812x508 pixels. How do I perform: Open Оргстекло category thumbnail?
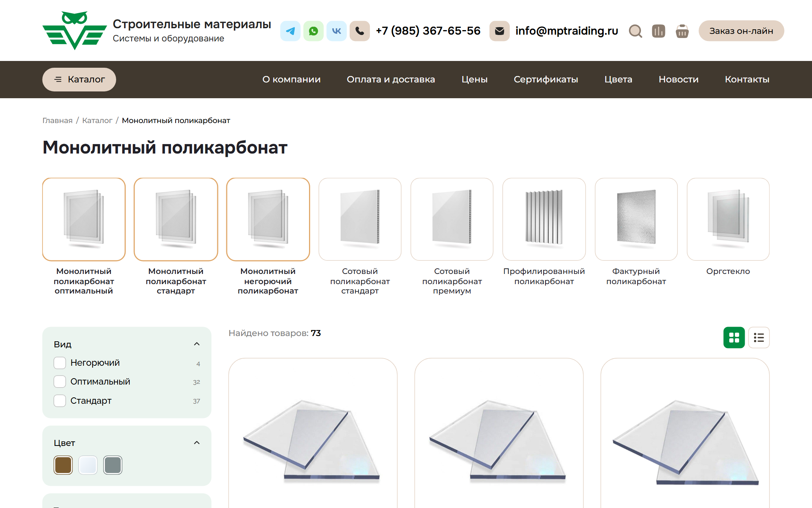[728, 219]
